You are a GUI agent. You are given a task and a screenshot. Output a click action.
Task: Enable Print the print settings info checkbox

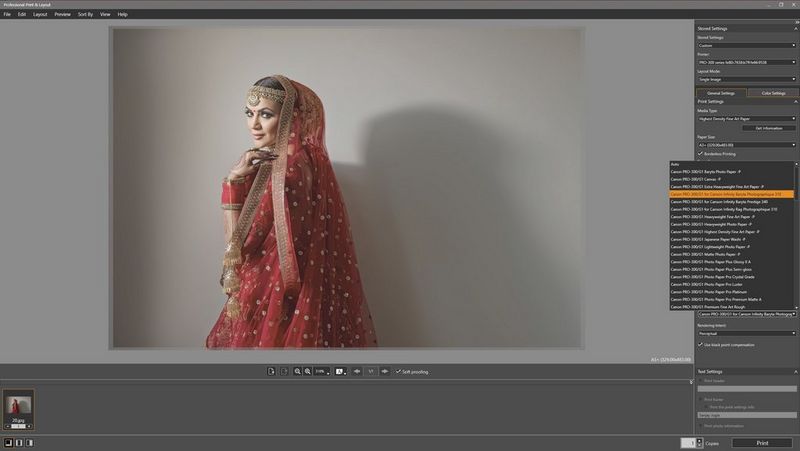click(706, 407)
